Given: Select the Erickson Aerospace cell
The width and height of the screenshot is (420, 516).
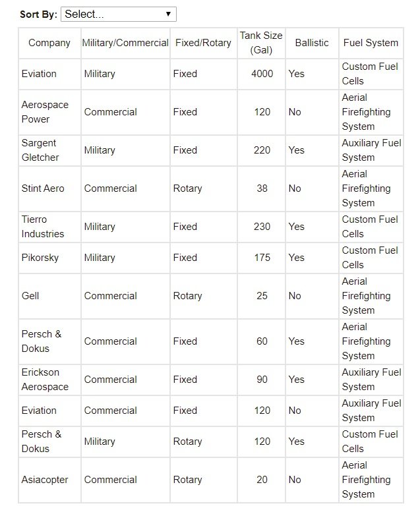Looking at the screenshot, I should [45, 380].
